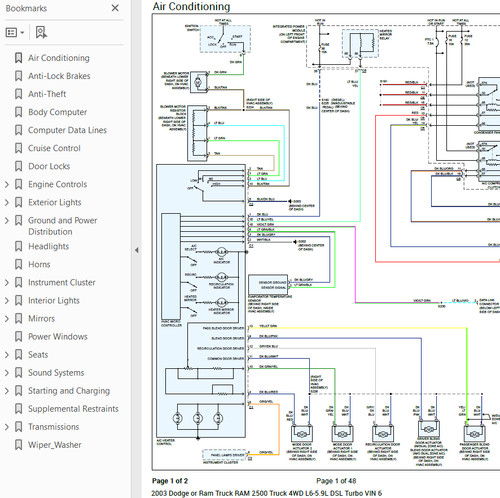Click bookmark icon beside Body Computer

[x=19, y=112]
